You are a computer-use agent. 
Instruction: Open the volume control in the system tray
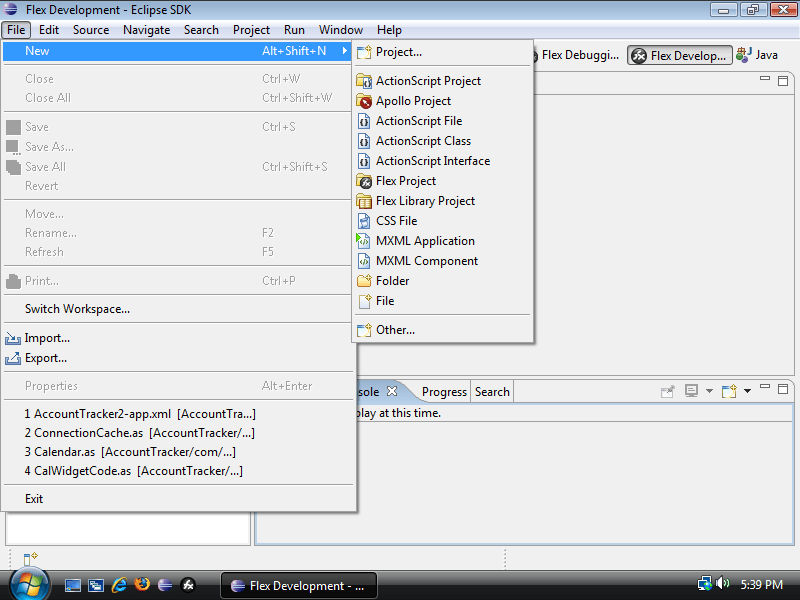pos(722,584)
